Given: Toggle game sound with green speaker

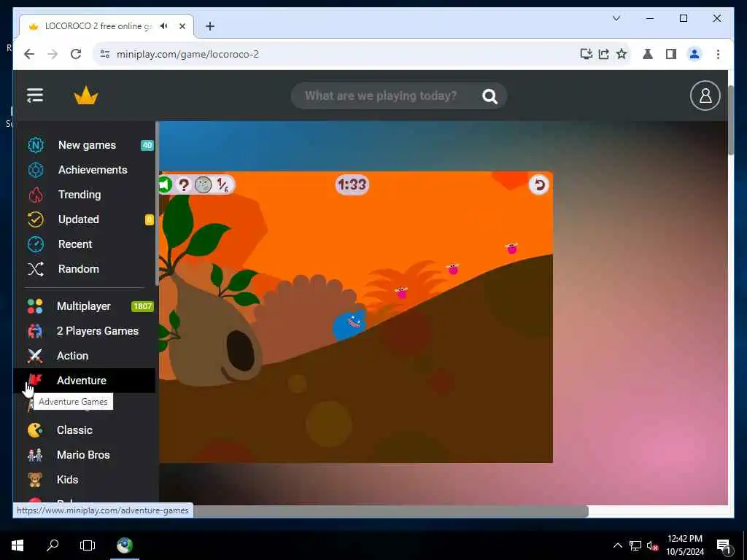Looking at the screenshot, I should pos(165,184).
